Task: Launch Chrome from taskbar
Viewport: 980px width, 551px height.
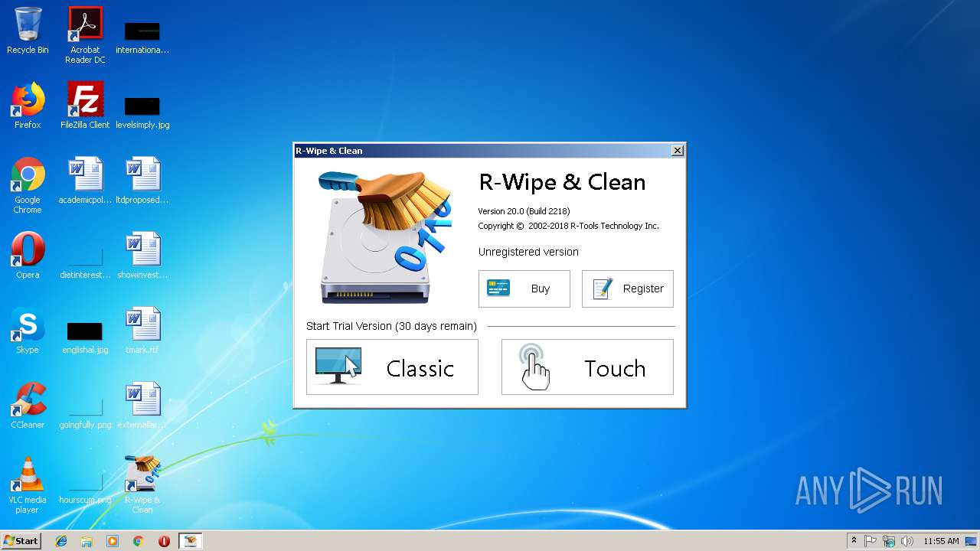Action: 139,541
